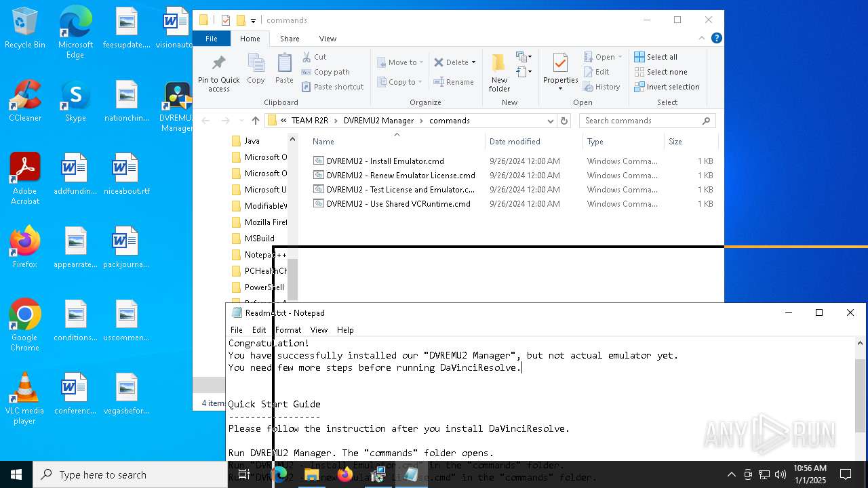Click Cut in Clipboard group

pyautogui.click(x=314, y=57)
